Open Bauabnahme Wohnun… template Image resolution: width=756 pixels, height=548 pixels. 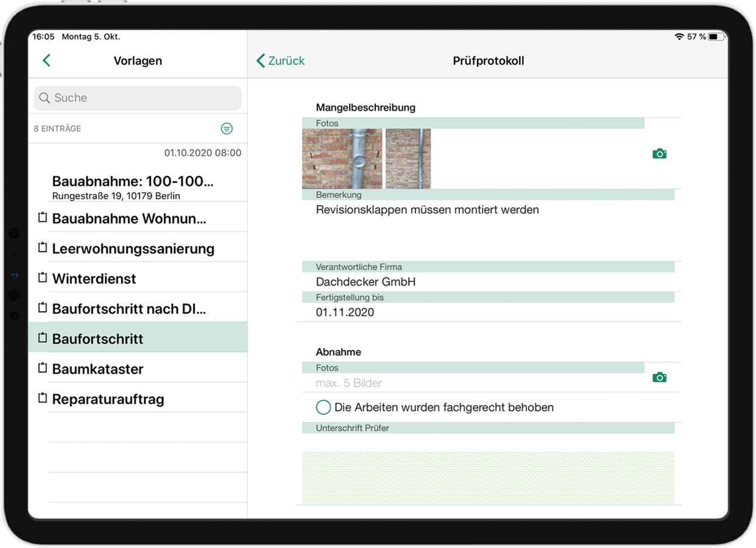[129, 219]
